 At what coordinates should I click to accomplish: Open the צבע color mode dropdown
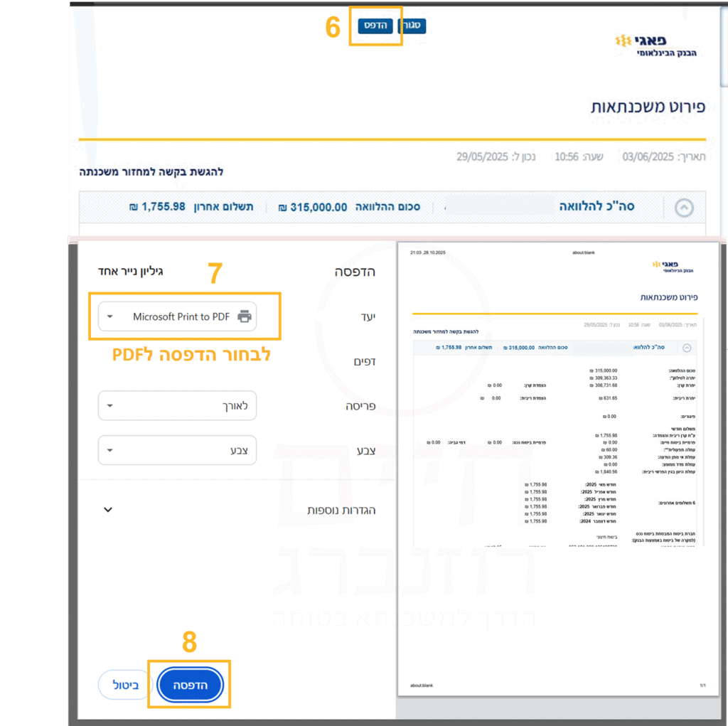click(x=177, y=450)
